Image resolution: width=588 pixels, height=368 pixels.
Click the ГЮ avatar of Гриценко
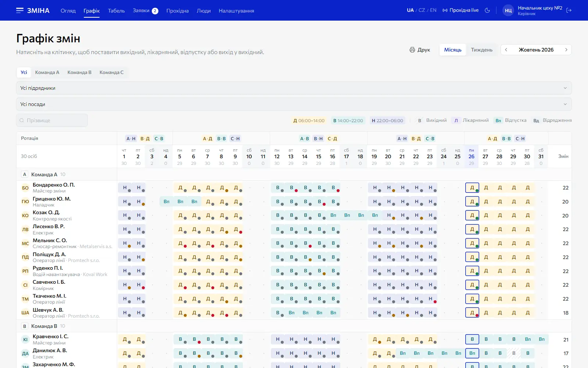(25, 202)
